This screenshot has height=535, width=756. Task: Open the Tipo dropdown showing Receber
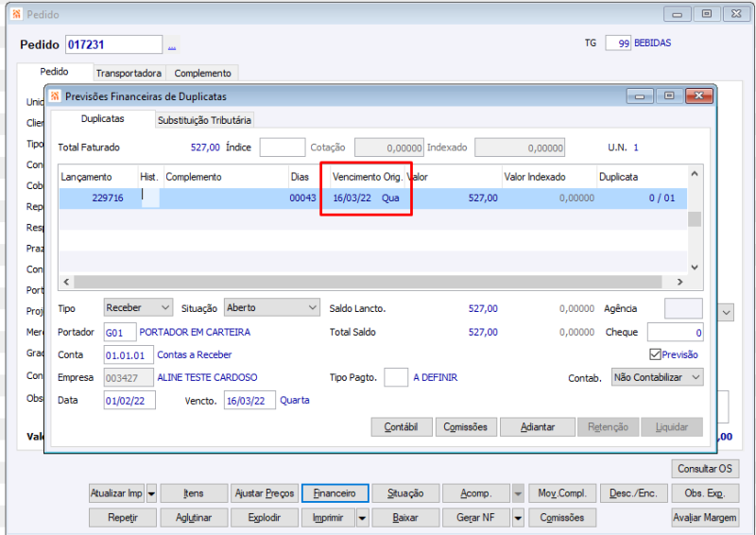click(x=138, y=307)
